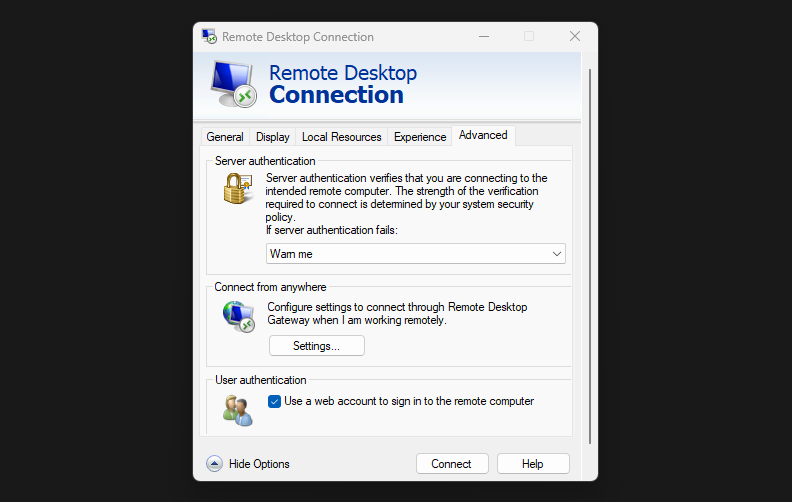Click the 'User authentication' group heading

pos(261,380)
